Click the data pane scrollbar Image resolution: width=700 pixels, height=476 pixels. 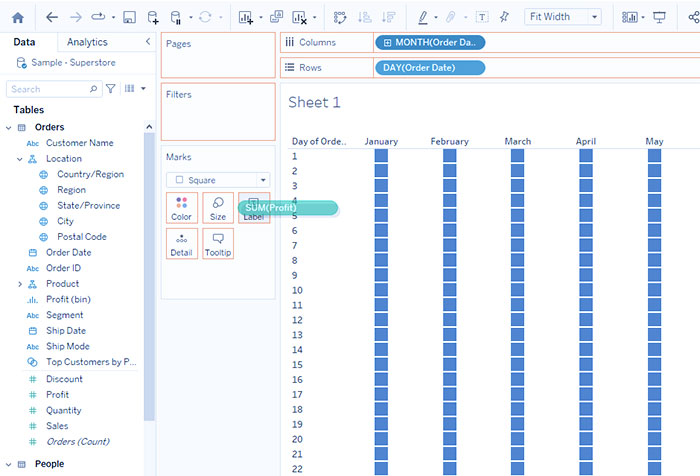coord(149,277)
